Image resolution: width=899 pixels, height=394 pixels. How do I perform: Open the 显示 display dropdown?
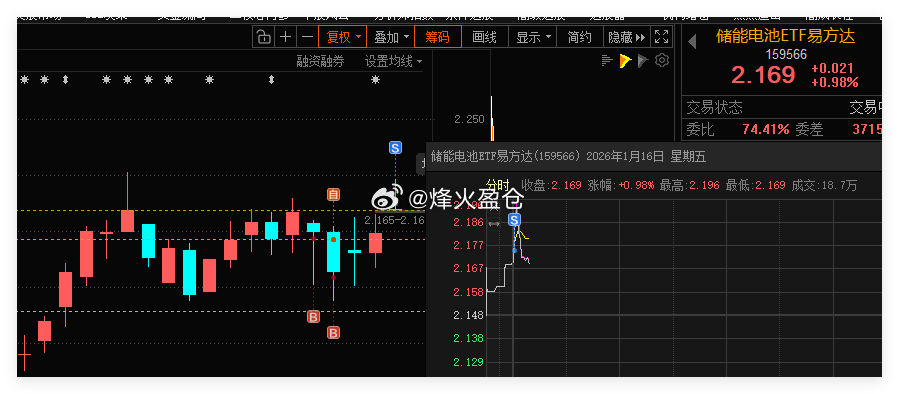[x=532, y=37]
